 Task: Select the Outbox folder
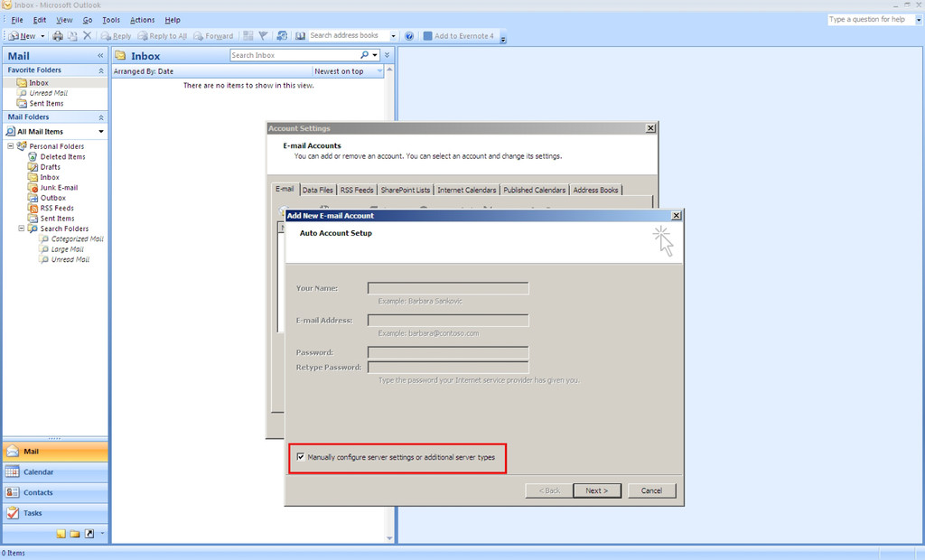pos(52,198)
